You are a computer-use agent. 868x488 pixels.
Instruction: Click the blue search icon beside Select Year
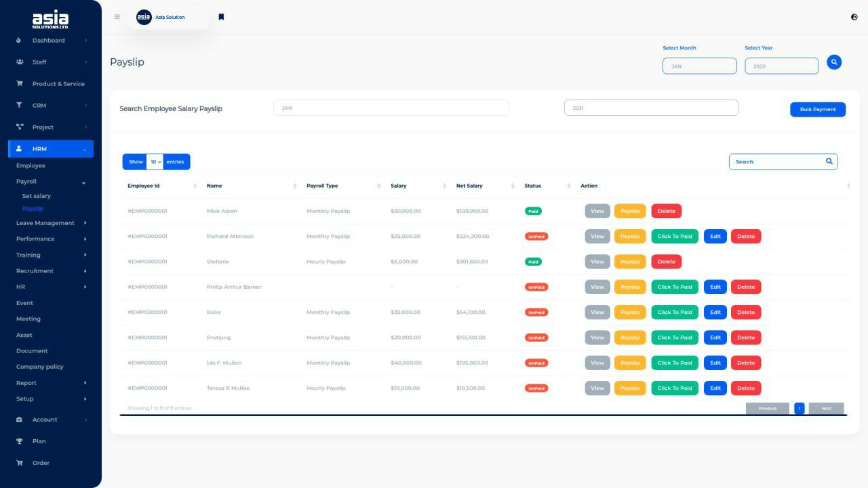(834, 62)
